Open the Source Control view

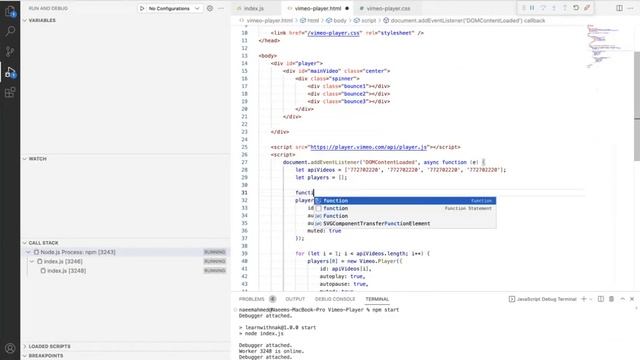click(10, 51)
